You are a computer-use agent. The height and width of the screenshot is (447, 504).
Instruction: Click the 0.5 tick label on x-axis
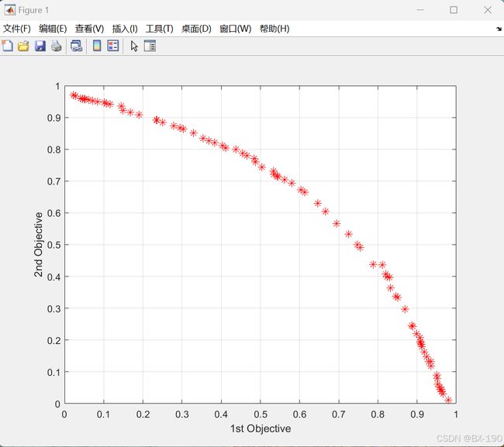(x=261, y=414)
